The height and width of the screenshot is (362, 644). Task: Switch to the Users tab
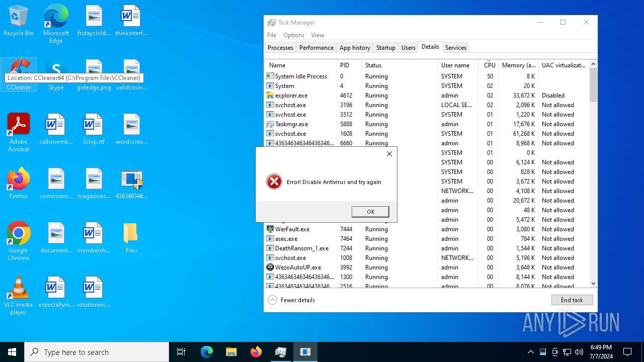point(409,48)
